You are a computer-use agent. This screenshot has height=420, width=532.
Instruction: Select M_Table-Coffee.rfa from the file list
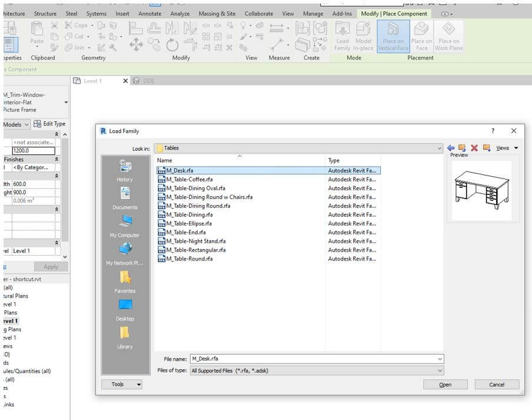tap(189, 179)
